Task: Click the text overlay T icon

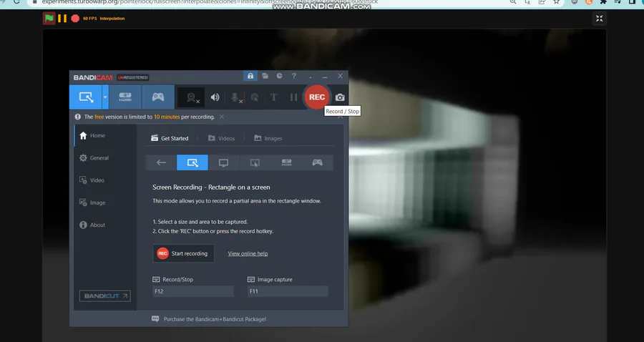Action: pos(274,97)
